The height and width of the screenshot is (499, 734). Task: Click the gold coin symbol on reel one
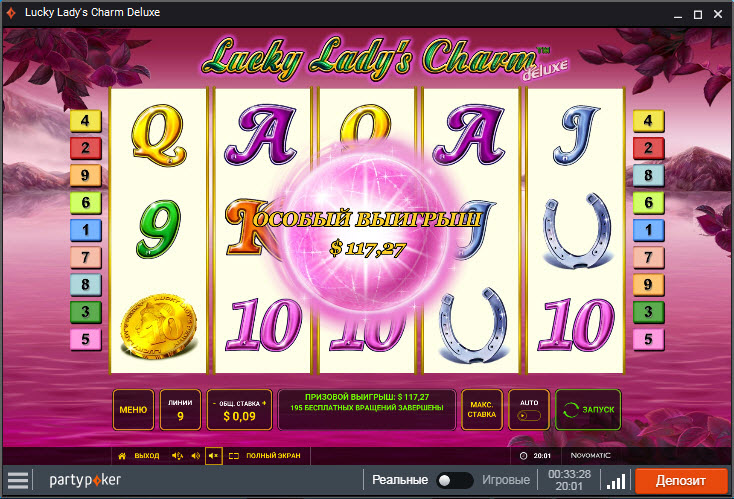click(158, 326)
